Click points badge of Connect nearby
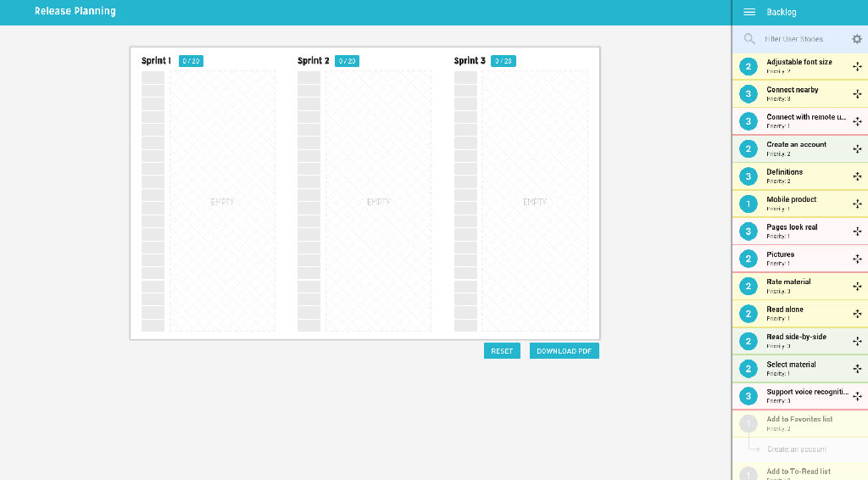Image resolution: width=868 pixels, height=480 pixels. (x=748, y=94)
